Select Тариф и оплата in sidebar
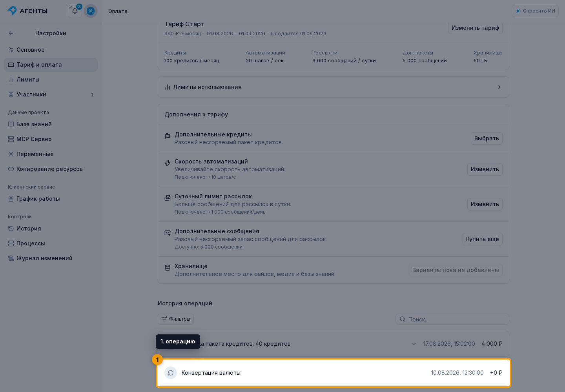565x392 pixels. [x=51, y=65]
